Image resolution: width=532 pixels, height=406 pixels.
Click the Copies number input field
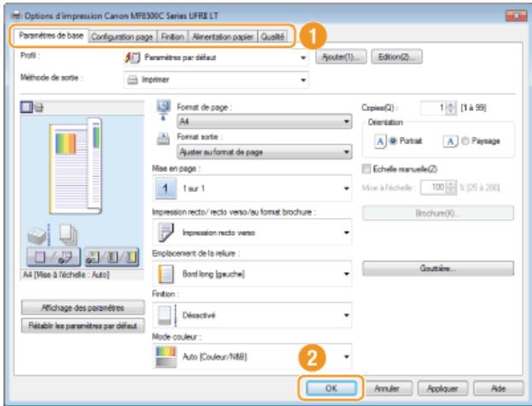pyautogui.click(x=433, y=108)
